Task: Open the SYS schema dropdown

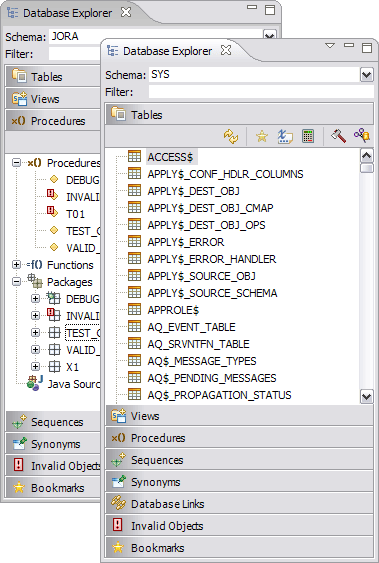Action: point(366,75)
